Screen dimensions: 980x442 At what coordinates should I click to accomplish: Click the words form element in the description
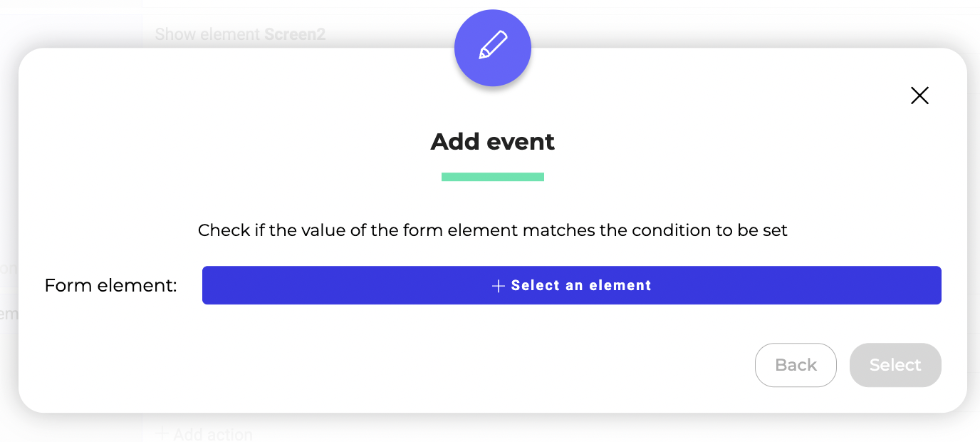tap(461, 230)
